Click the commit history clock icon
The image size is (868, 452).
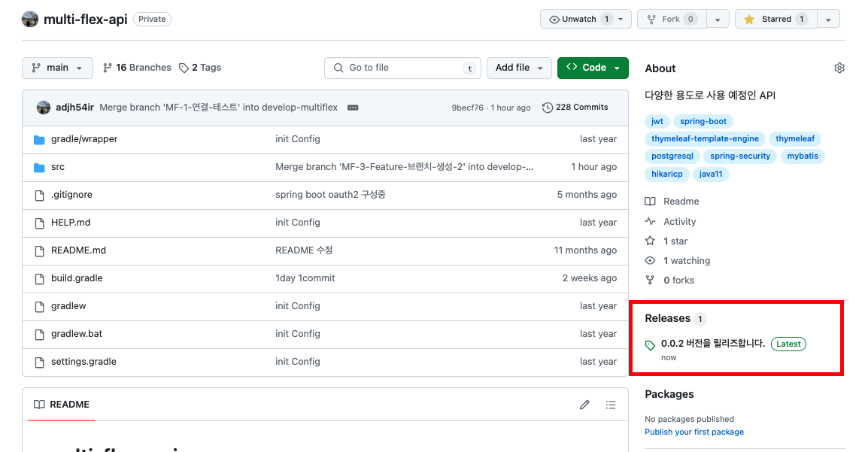[x=548, y=108]
